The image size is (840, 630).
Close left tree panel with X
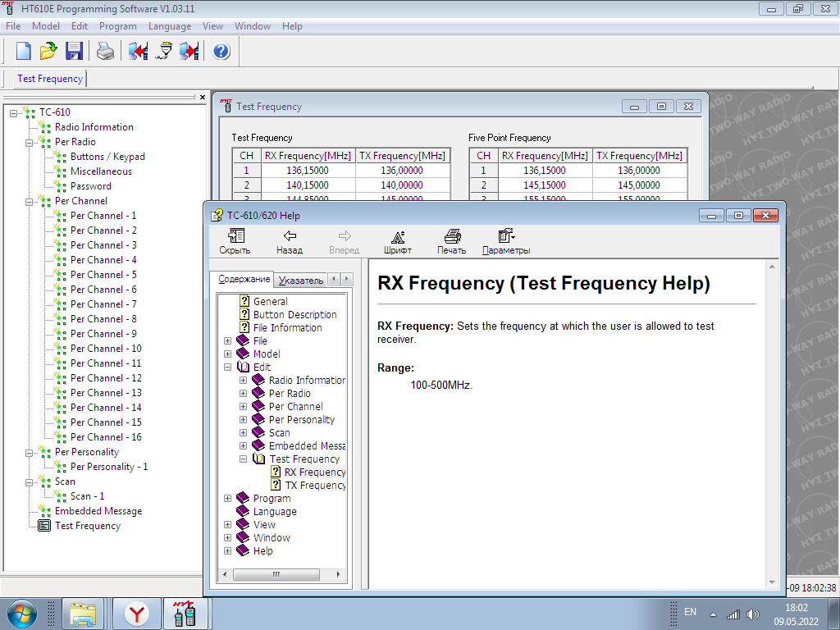(203, 98)
